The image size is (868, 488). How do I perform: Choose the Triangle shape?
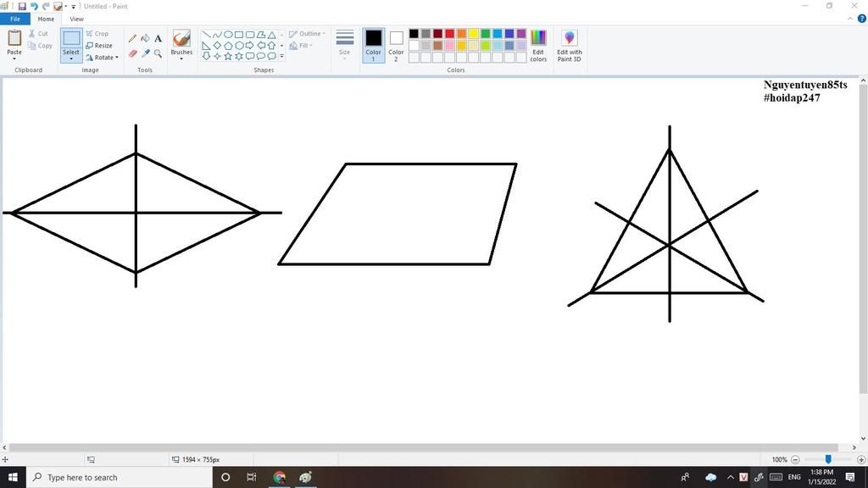click(x=272, y=35)
